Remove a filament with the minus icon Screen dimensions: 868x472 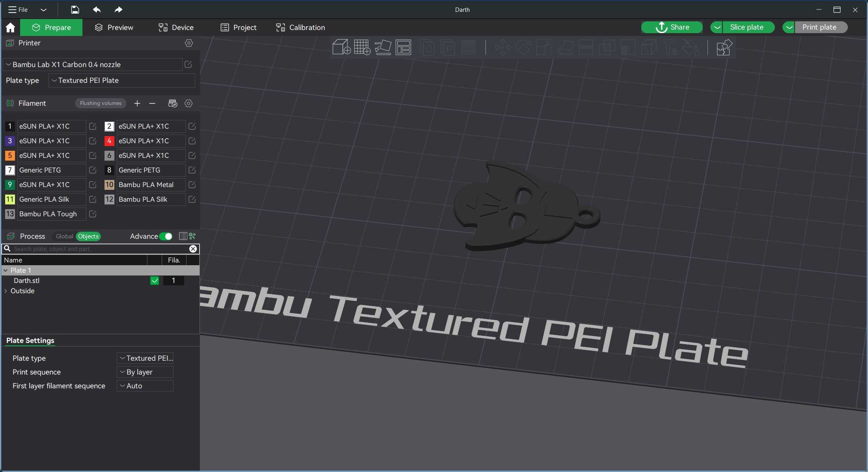(x=152, y=103)
